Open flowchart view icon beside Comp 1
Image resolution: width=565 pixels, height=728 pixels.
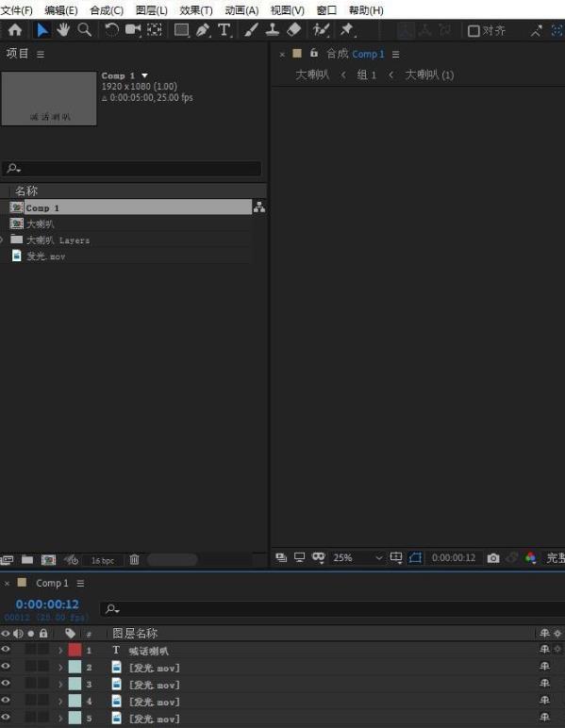pos(259,207)
